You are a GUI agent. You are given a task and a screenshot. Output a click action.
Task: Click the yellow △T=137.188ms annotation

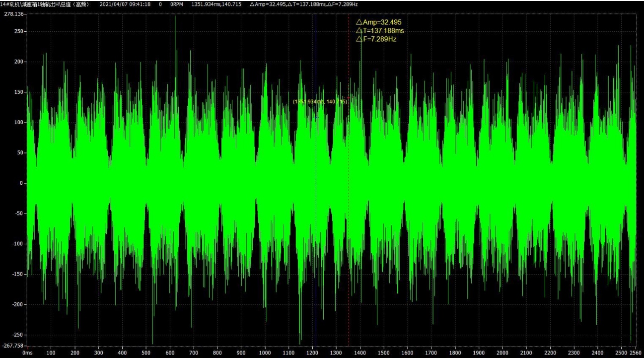pyautogui.click(x=380, y=31)
